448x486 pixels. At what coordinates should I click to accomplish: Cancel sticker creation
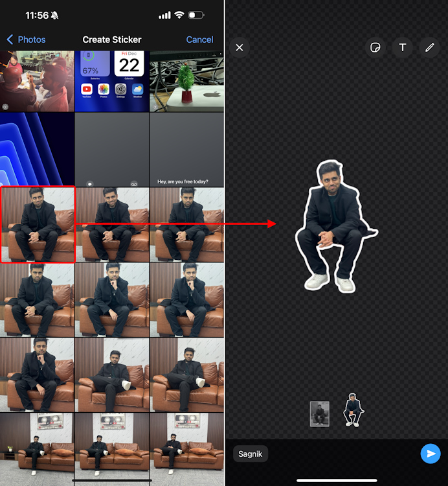tap(199, 40)
